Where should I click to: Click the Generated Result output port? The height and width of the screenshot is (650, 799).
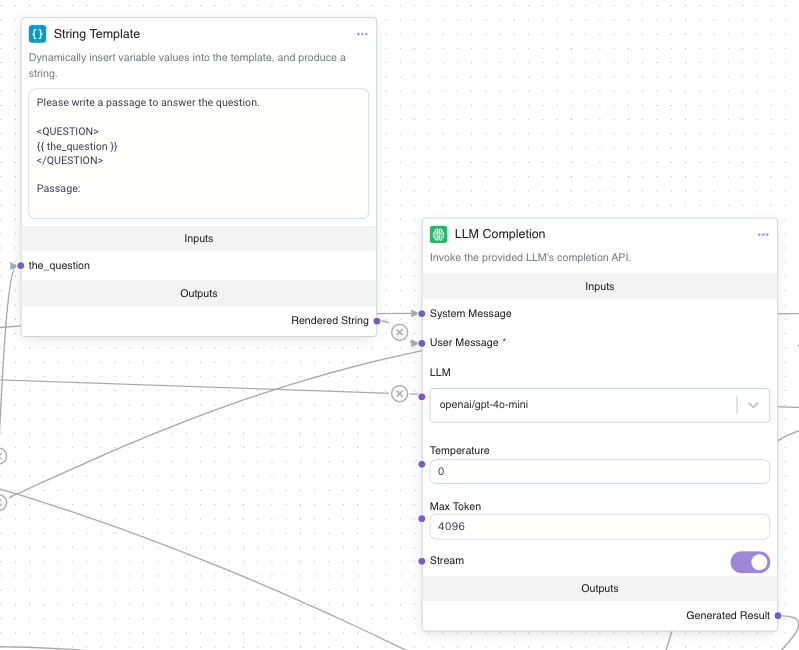778,616
